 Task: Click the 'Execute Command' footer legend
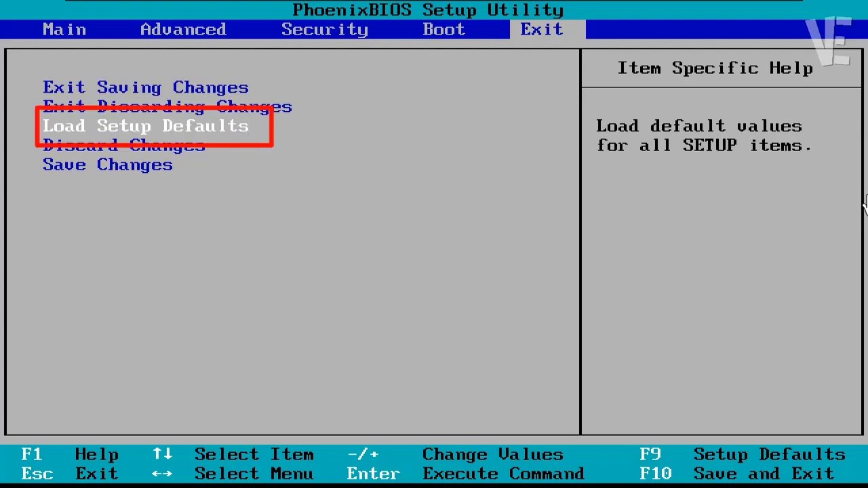(x=504, y=473)
